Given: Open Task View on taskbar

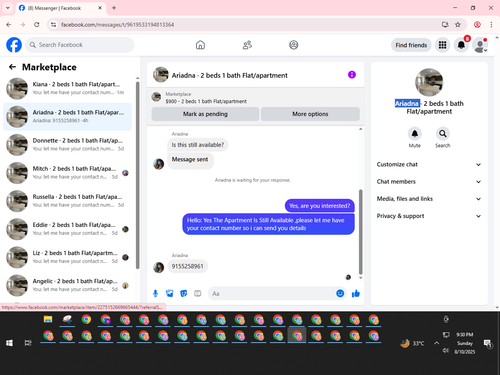Looking at the screenshot, I should (x=28, y=343).
